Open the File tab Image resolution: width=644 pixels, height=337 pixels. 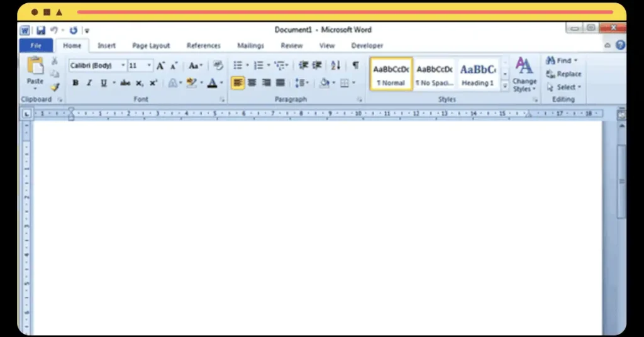pyautogui.click(x=36, y=45)
